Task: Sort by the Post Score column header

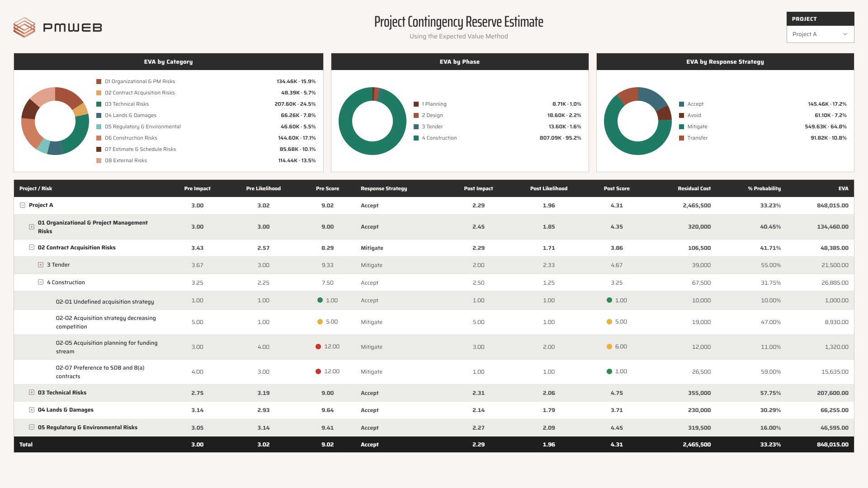Action: pyautogui.click(x=617, y=188)
